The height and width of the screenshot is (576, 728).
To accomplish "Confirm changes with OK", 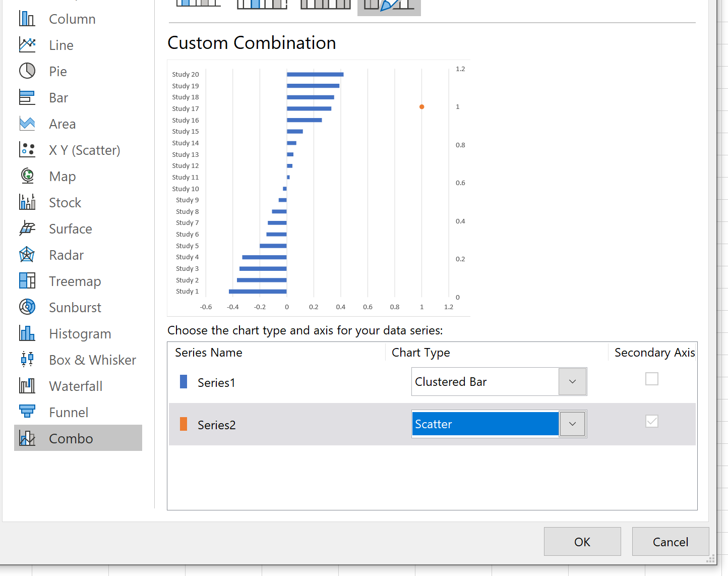I will click(582, 542).
